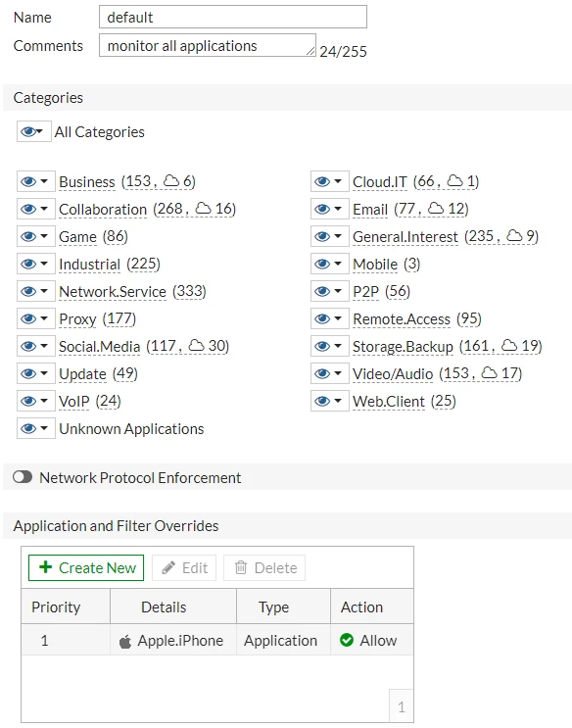Select the Apple.iPhone override row
This screenshot has height=728, width=572.
click(217, 640)
